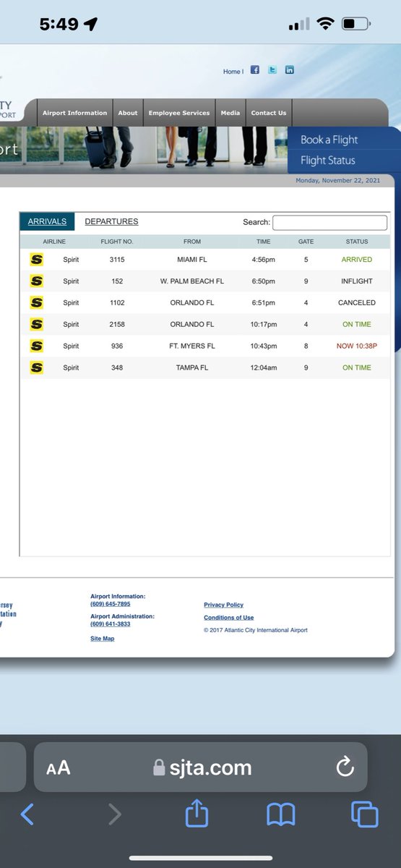Image resolution: width=401 pixels, height=868 pixels.
Task: Click flight number 2158
Action: (x=117, y=325)
